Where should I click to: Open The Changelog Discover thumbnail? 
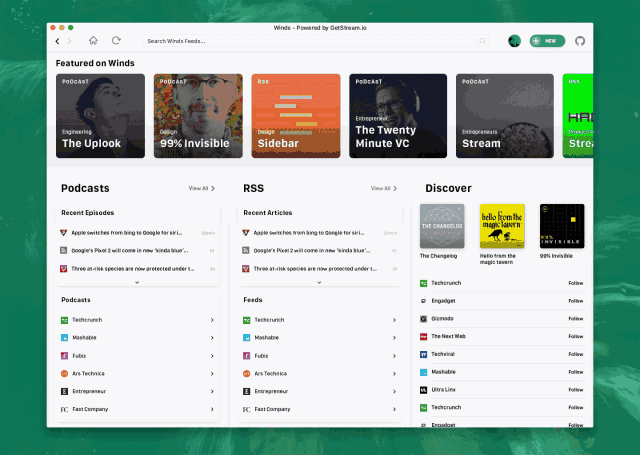coord(442,226)
